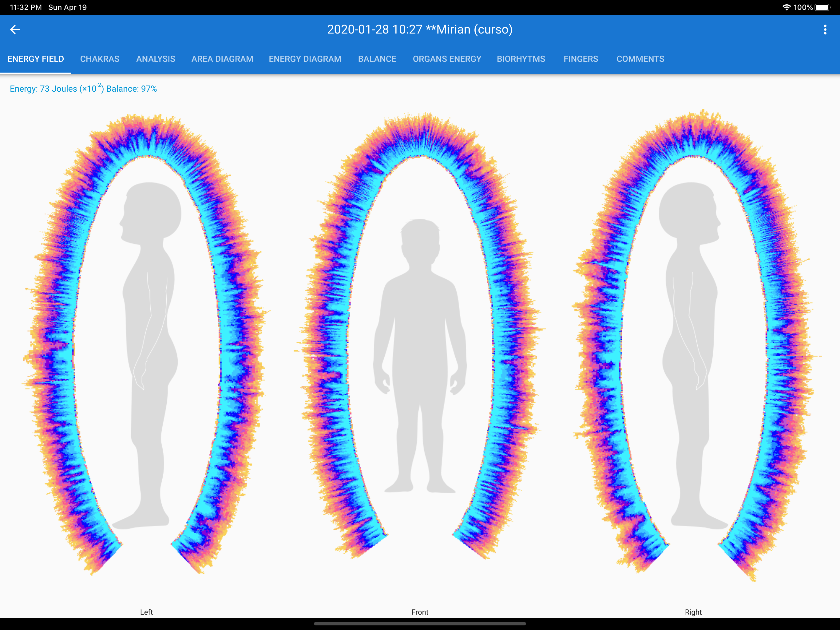Go to the COMMENTS tab
Viewport: 840px width, 630px height.
coord(640,59)
